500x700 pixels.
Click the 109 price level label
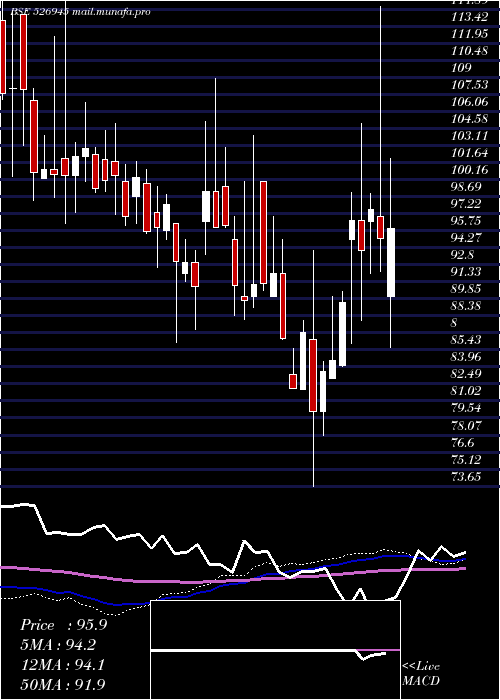461,68
